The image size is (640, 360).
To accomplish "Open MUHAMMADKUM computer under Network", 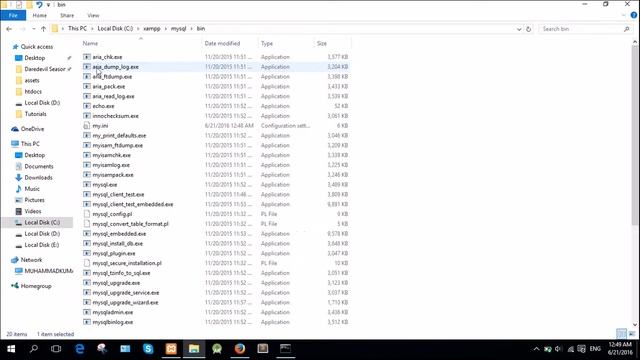I will point(49,271).
